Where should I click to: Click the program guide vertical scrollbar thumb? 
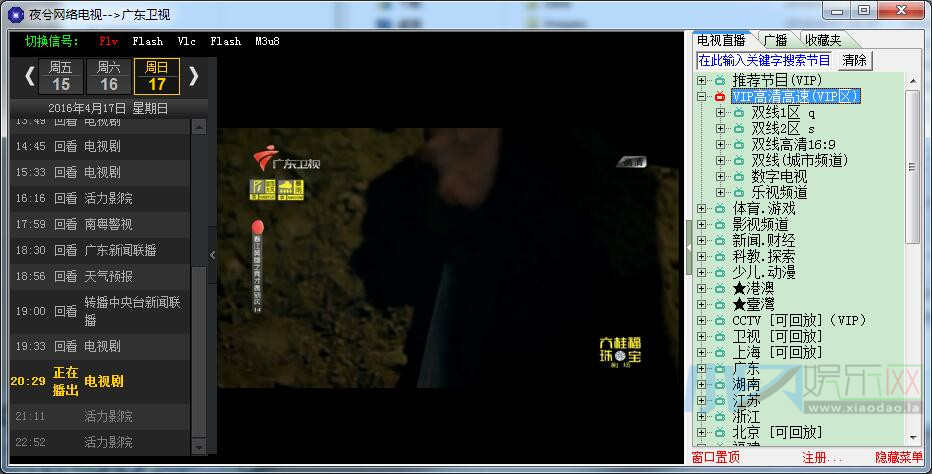[x=199, y=351]
